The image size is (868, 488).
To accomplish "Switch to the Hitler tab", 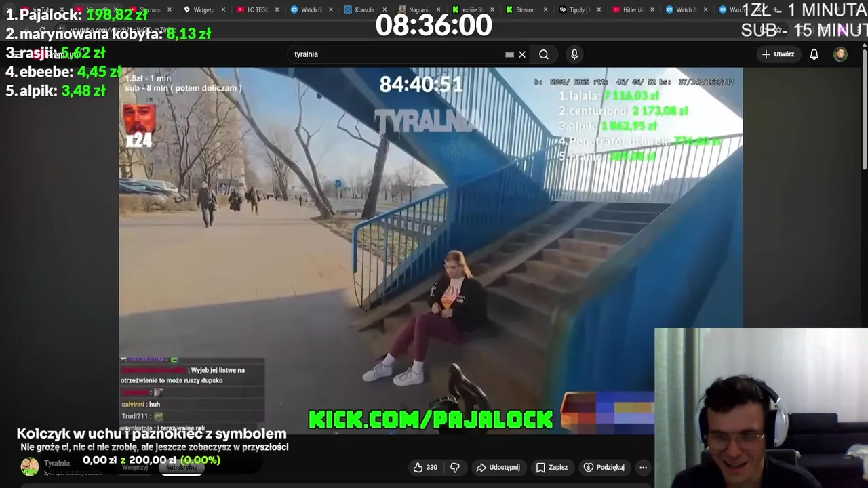I will [632, 9].
